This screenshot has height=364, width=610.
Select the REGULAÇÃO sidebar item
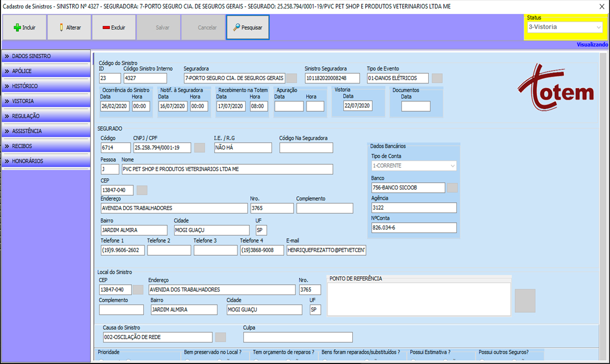click(46, 116)
